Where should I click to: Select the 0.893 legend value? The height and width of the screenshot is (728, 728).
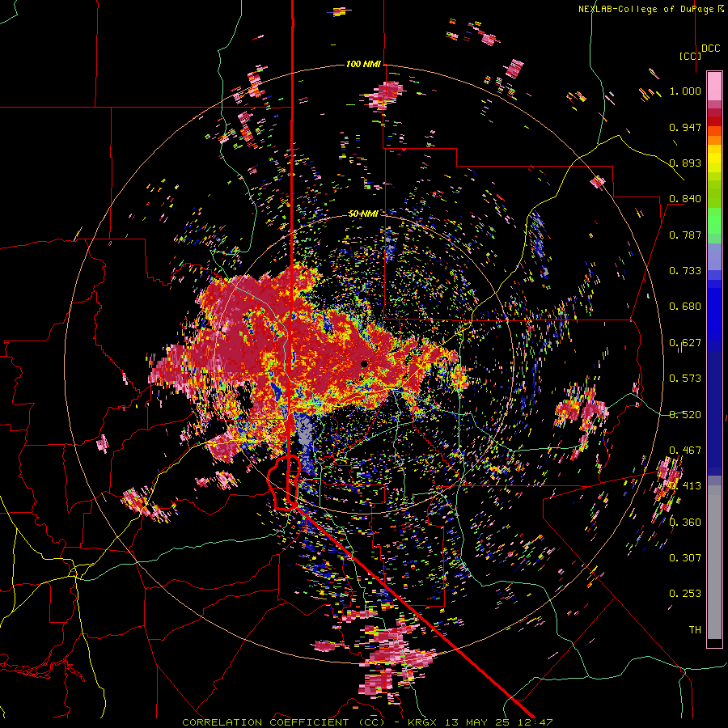685,163
